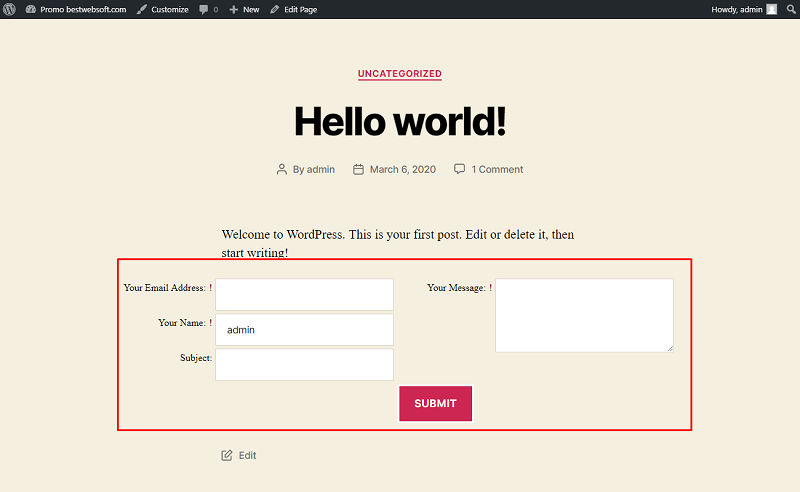Open the 1 Comment link
800x492 pixels.
tap(497, 169)
